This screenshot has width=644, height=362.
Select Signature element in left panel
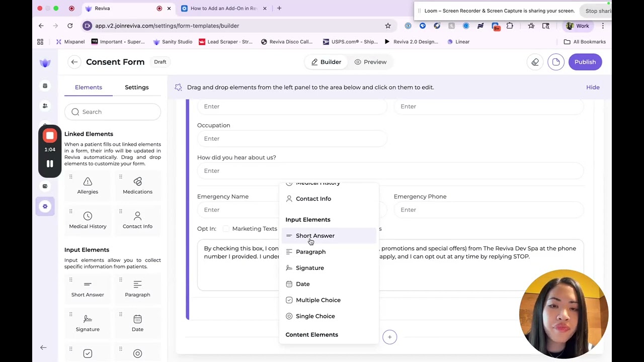coord(88,323)
